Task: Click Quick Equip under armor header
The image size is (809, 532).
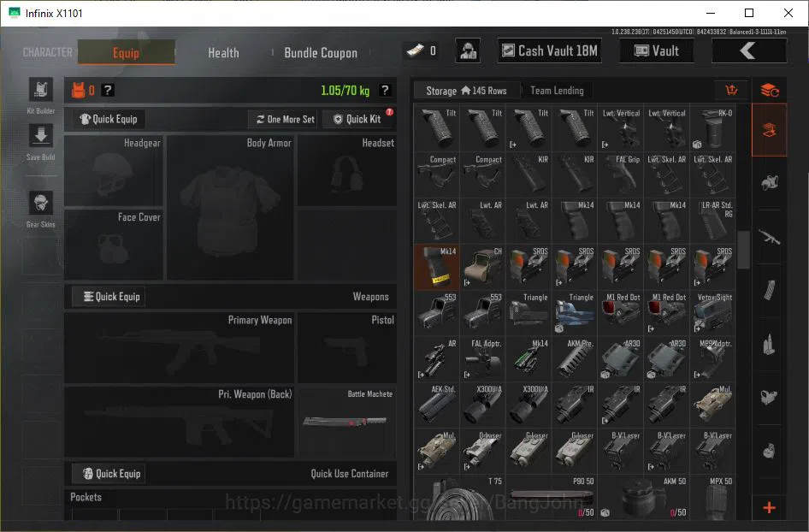Action: tap(109, 119)
